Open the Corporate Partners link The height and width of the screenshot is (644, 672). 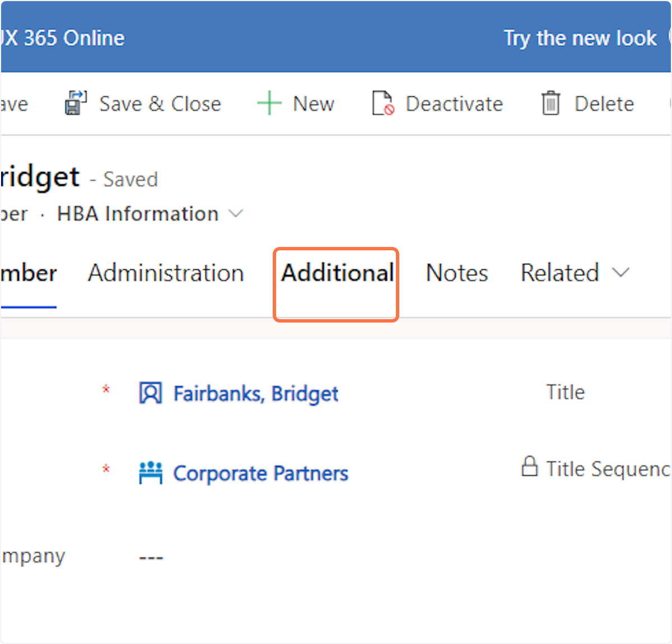[x=260, y=474]
